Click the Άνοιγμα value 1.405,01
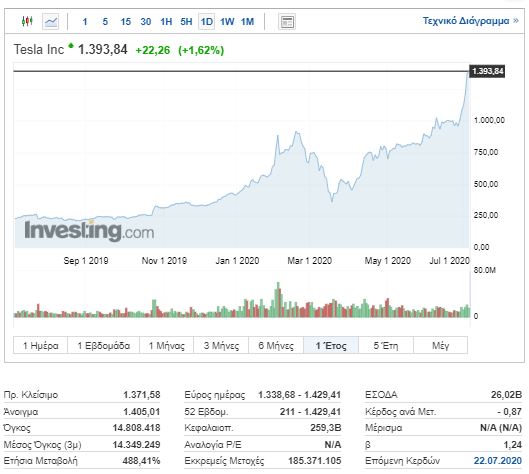Image resolution: width=529 pixels, height=474 pixels. tap(142, 412)
